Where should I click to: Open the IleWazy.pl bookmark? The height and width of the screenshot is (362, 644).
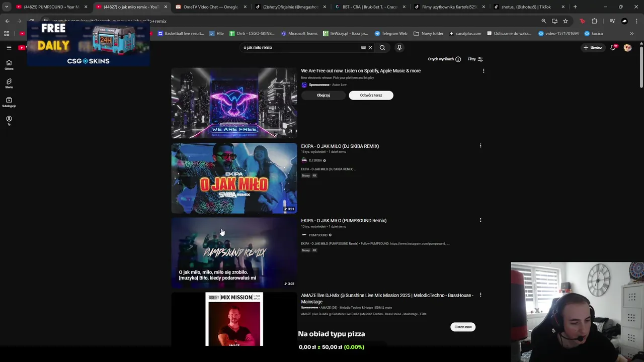(346, 34)
